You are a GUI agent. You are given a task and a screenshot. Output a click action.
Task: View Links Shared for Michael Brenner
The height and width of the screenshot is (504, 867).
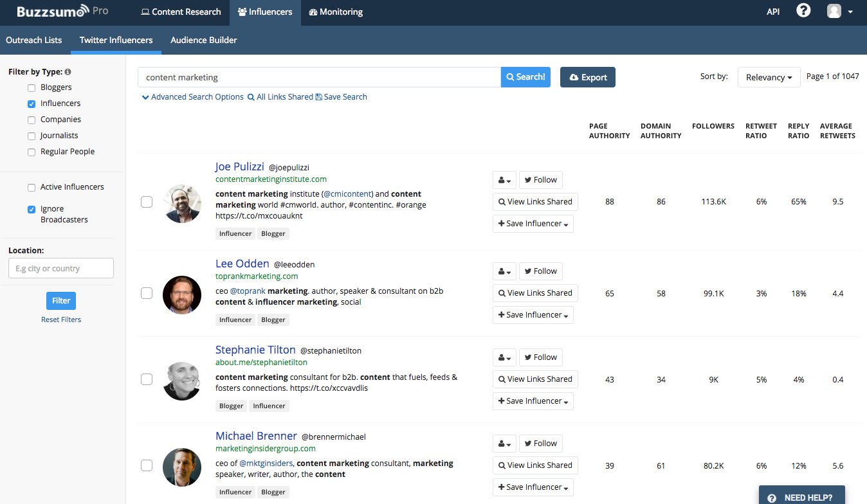535,465
